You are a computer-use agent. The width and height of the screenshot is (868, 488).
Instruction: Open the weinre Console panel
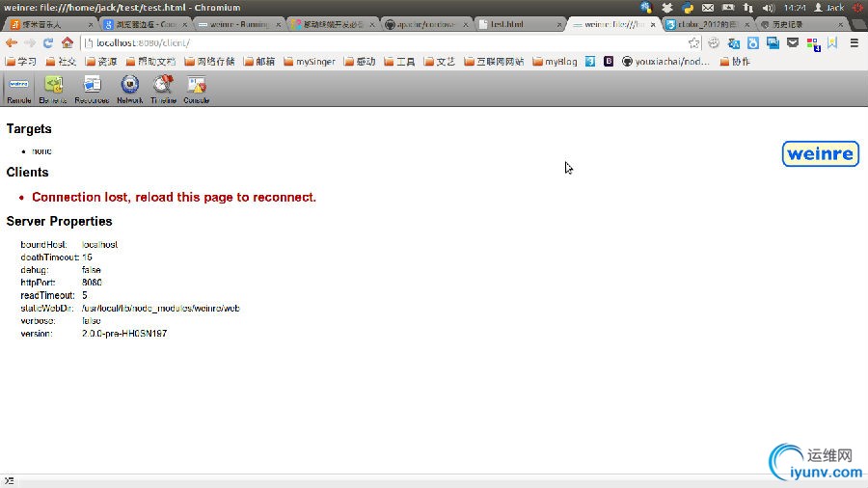point(197,90)
